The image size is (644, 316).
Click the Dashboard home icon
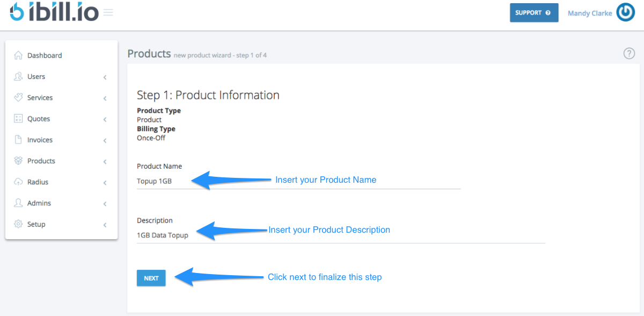pos(18,55)
